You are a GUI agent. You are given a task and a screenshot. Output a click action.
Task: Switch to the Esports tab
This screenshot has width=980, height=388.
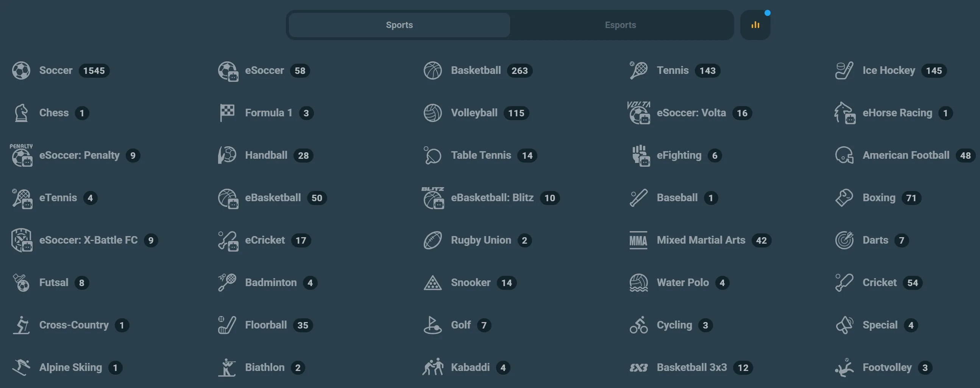(621, 25)
